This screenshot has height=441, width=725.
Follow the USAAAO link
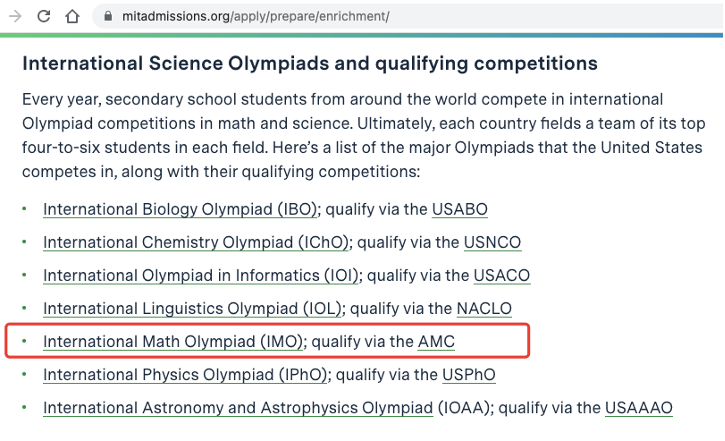639,408
